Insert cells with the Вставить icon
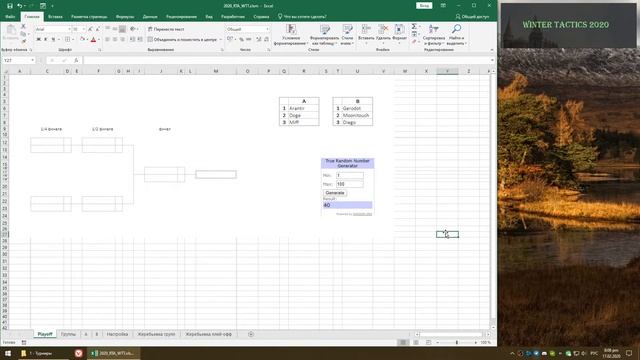This screenshot has height=360, width=640. pos(366,34)
